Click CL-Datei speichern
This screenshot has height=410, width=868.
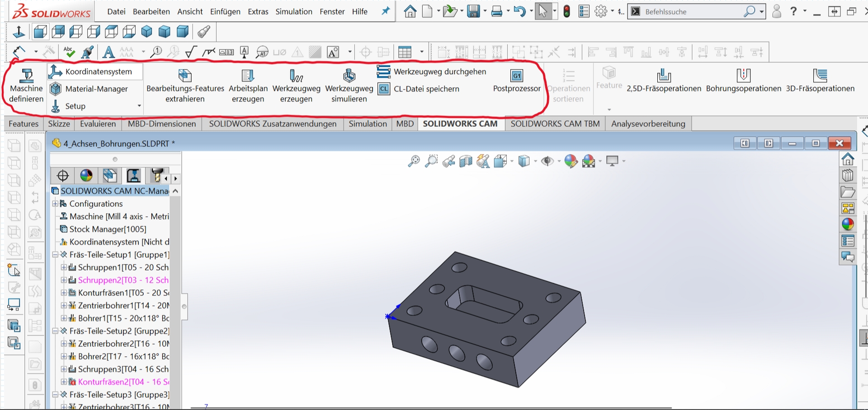pos(426,89)
